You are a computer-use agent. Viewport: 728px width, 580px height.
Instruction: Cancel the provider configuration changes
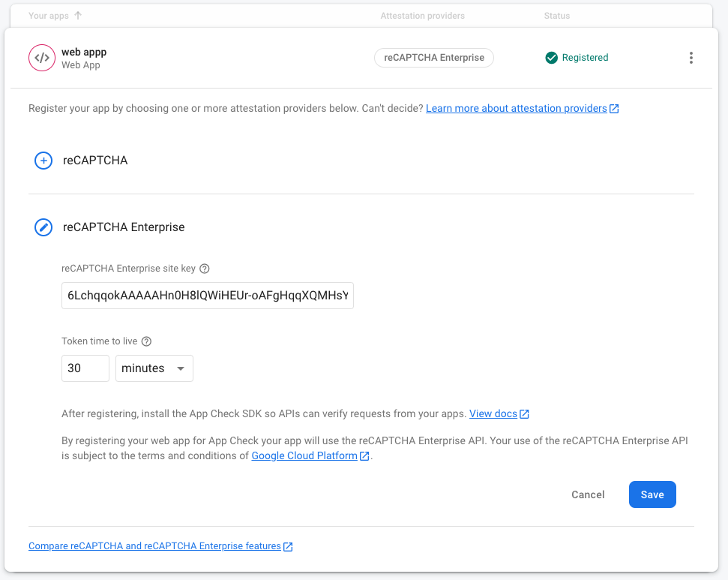[x=588, y=494]
